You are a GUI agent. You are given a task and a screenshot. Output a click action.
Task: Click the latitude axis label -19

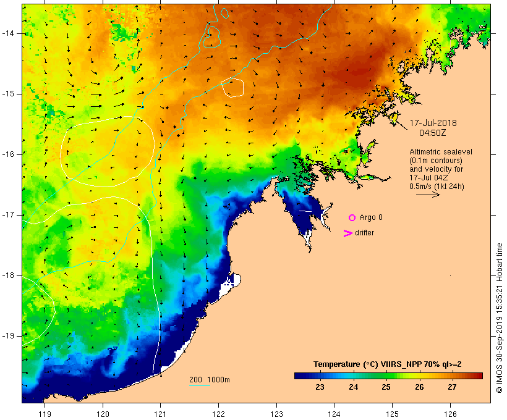tap(8, 336)
